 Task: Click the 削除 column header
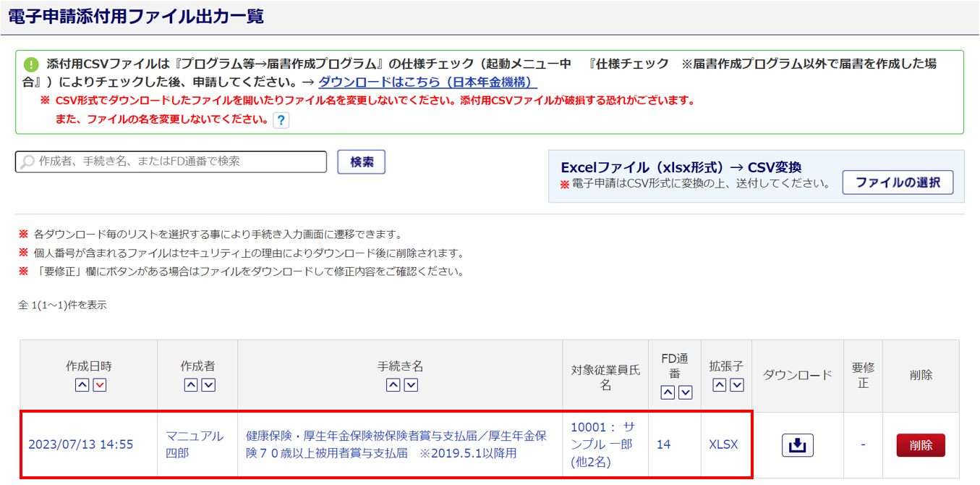pyautogui.click(x=921, y=375)
